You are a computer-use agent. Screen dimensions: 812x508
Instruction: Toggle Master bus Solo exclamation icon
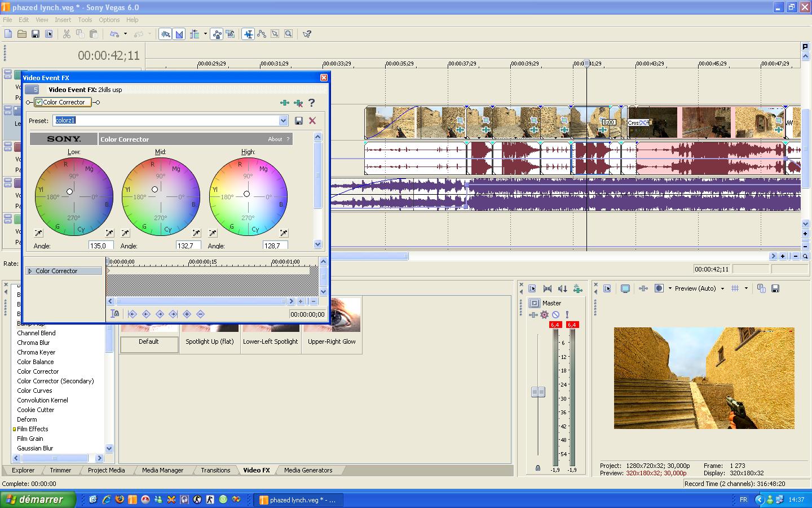pos(567,314)
